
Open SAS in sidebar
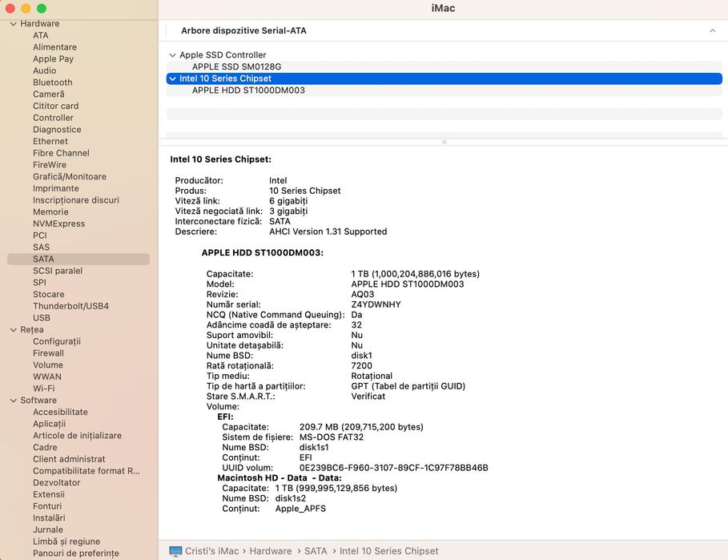41,247
